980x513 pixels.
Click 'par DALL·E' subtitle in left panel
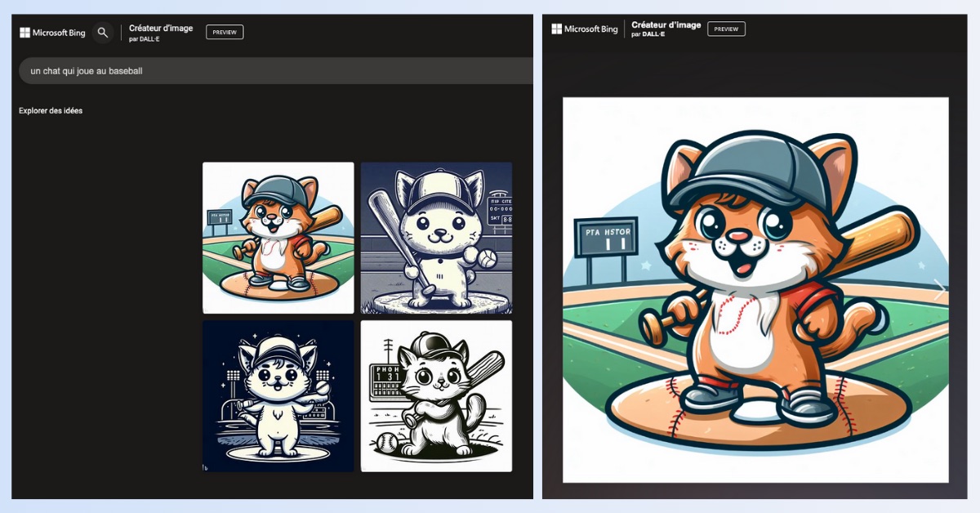145,38
